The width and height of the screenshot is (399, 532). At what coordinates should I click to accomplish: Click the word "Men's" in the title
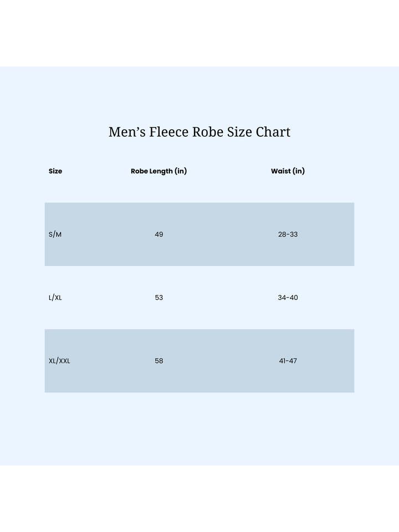[x=128, y=132]
